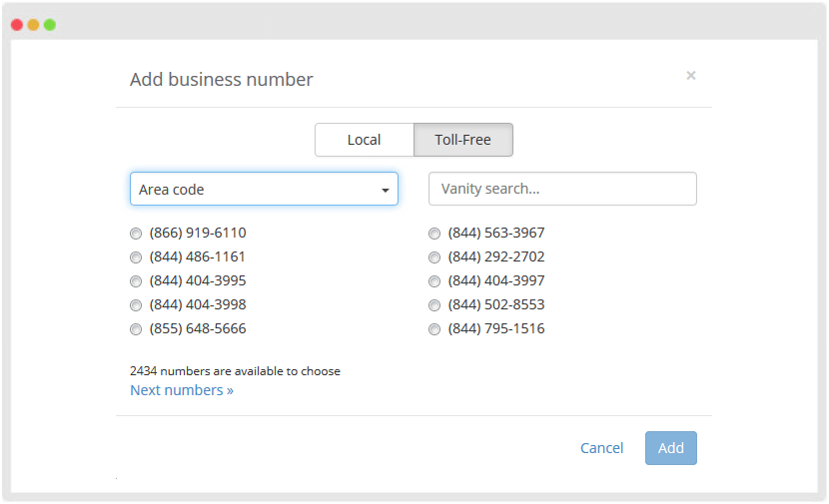
Task: Click the yellow minimize window dot
Action: (x=33, y=25)
